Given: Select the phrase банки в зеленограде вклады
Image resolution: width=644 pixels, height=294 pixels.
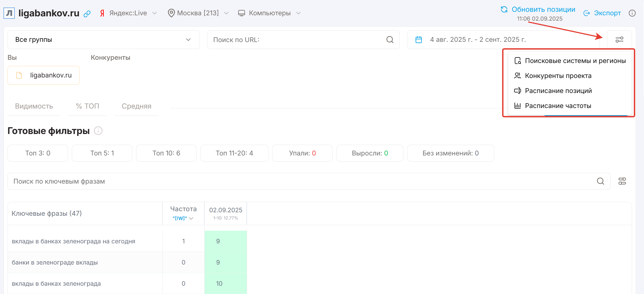Looking at the screenshot, I should point(55,262).
